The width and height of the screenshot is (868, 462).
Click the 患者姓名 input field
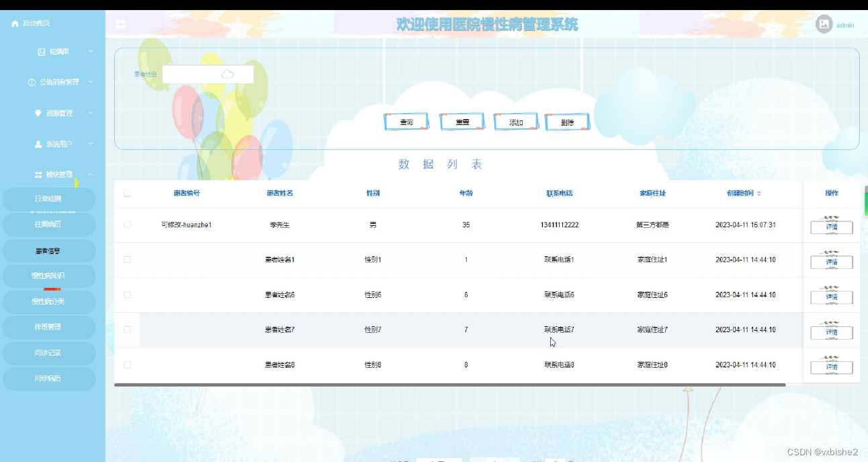point(208,74)
